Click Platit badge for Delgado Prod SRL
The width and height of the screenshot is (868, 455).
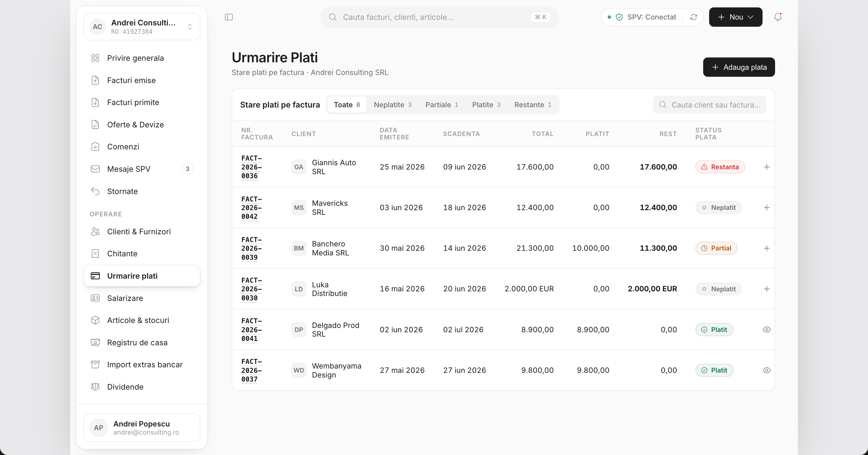tap(714, 329)
